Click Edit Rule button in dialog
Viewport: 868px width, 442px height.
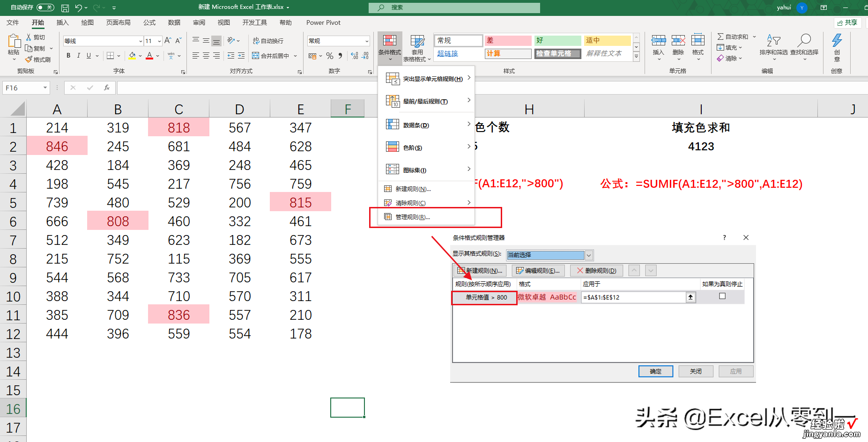(x=538, y=271)
